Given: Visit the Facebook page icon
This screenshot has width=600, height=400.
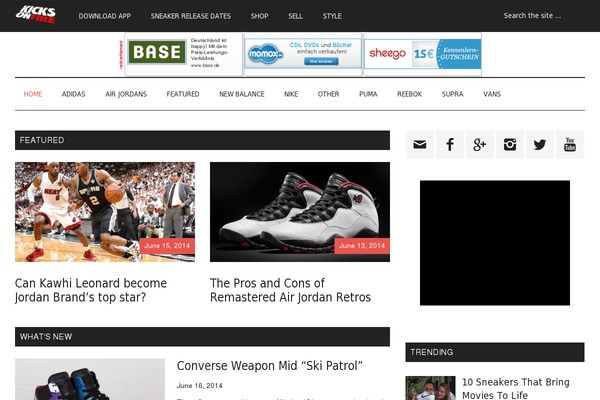Looking at the screenshot, I should 450,144.
